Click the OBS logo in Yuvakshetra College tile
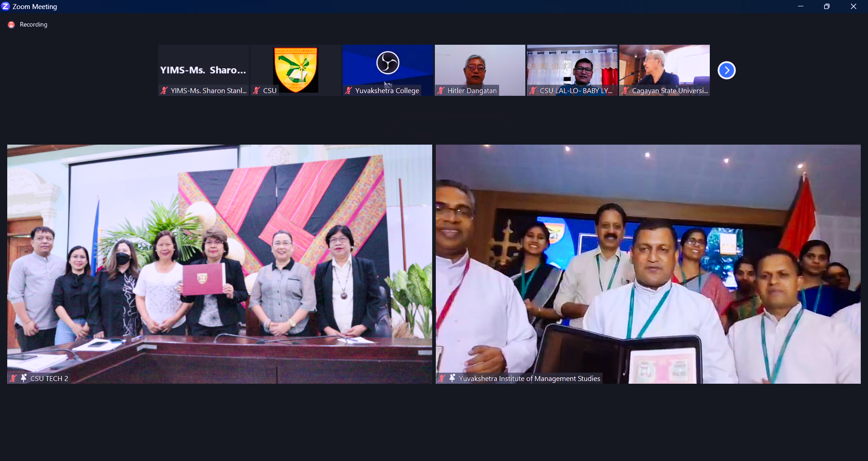Screen dimensions: 868x461 388,62
